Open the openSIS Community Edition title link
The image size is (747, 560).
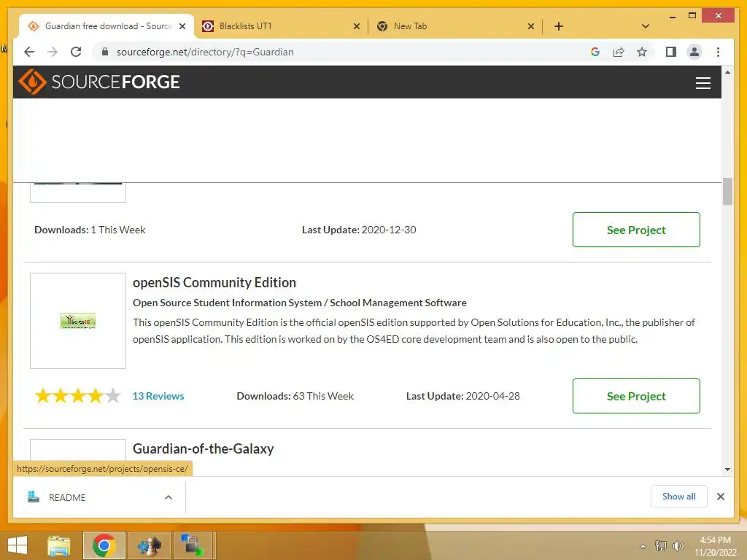pos(214,282)
